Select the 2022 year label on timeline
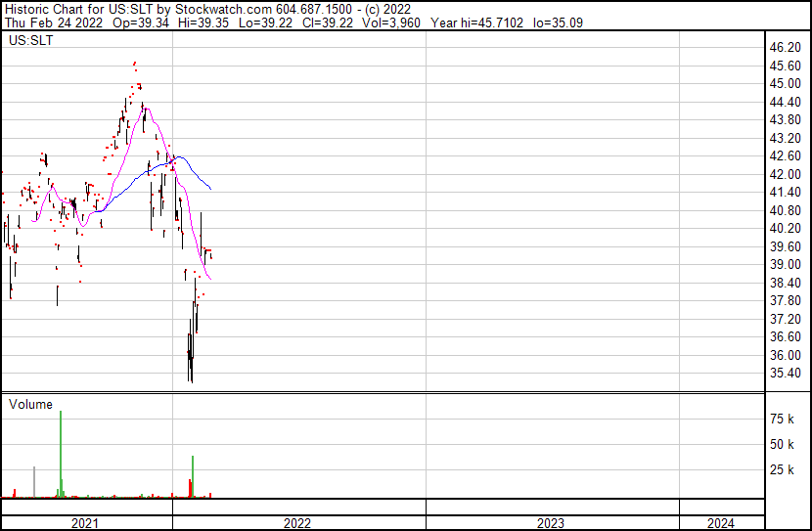The image size is (812, 531). (297, 523)
